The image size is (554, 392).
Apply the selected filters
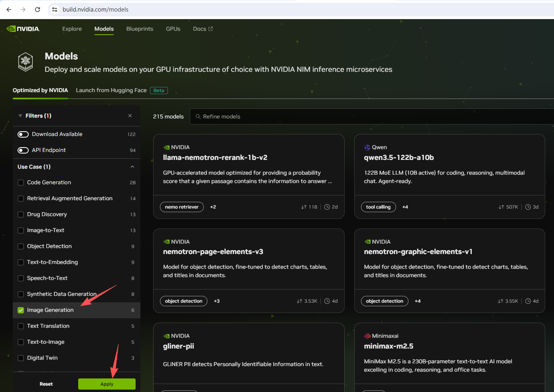(x=107, y=384)
